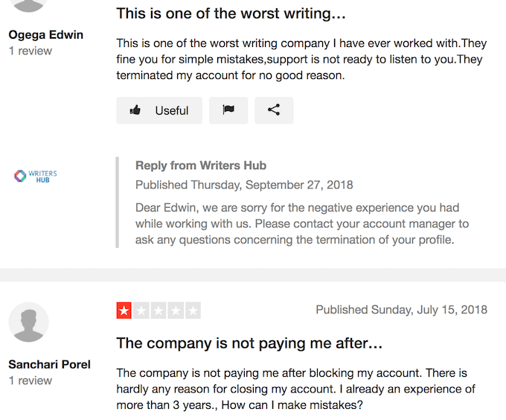The width and height of the screenshot is (506, 420).
Task: Click 'Reply from Writers Hub' heading
Action: 200,165
